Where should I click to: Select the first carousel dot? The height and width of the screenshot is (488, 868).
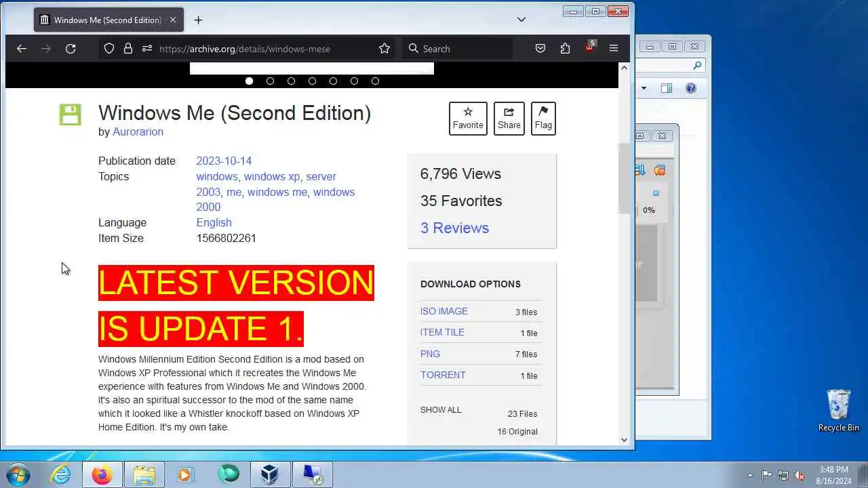(x=249, y=81)
